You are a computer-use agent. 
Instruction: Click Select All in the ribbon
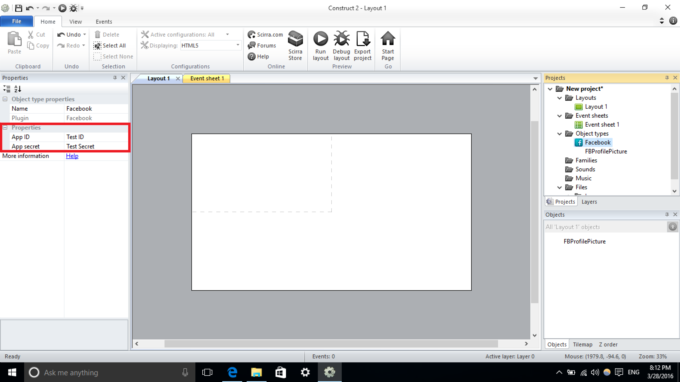coord(110,45)
